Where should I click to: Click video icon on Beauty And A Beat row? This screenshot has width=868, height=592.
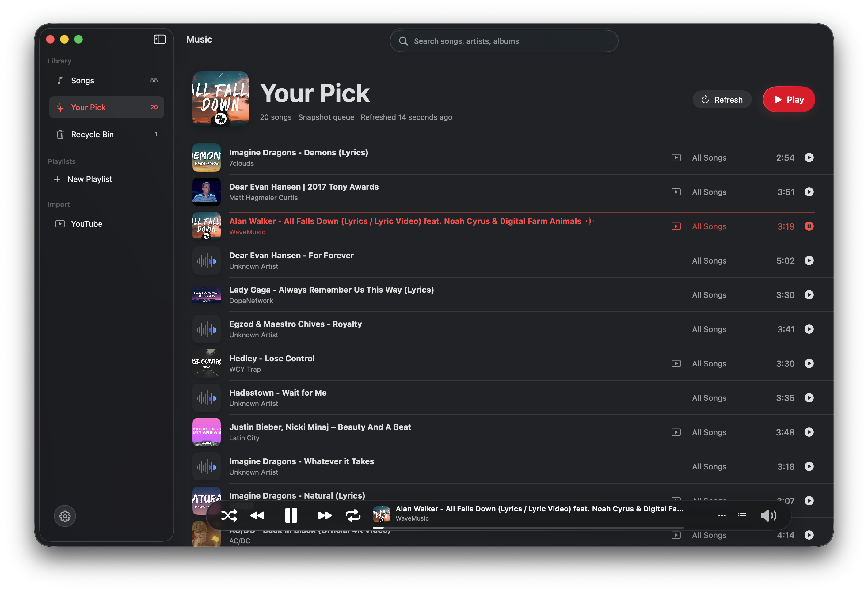(676, 432)
